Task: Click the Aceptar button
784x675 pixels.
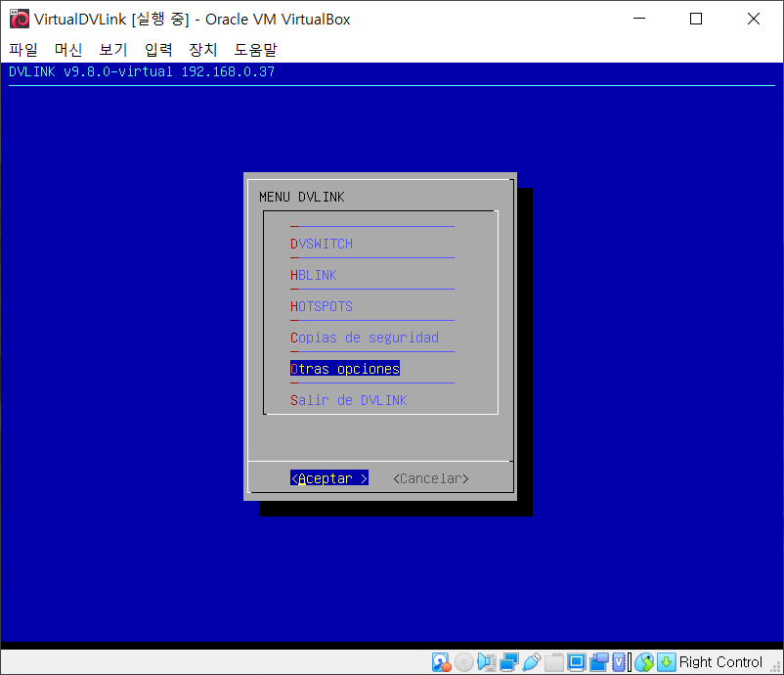Action: (x=329, y=478)
